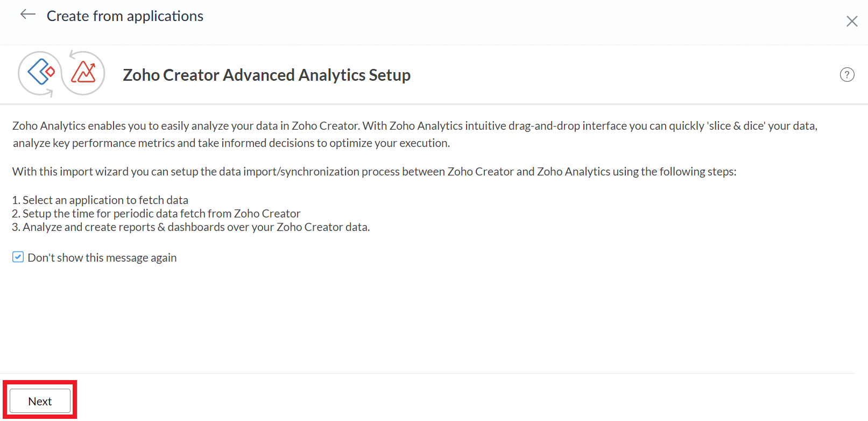Click the "analyze key performance metrics" line
Viewport: 868px width, 421px height.
[231, 143]
